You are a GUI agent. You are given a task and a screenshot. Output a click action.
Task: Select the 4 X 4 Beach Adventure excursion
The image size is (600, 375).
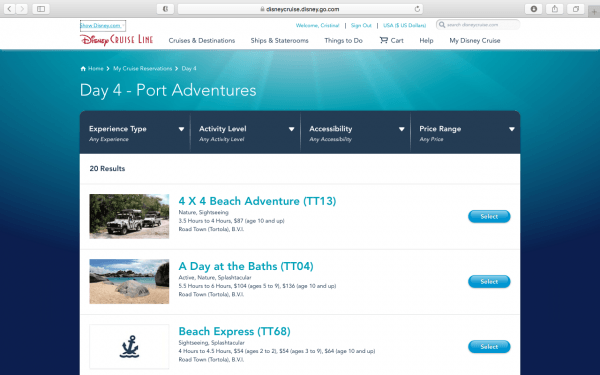pyautogui.click(x=489, y=216)
